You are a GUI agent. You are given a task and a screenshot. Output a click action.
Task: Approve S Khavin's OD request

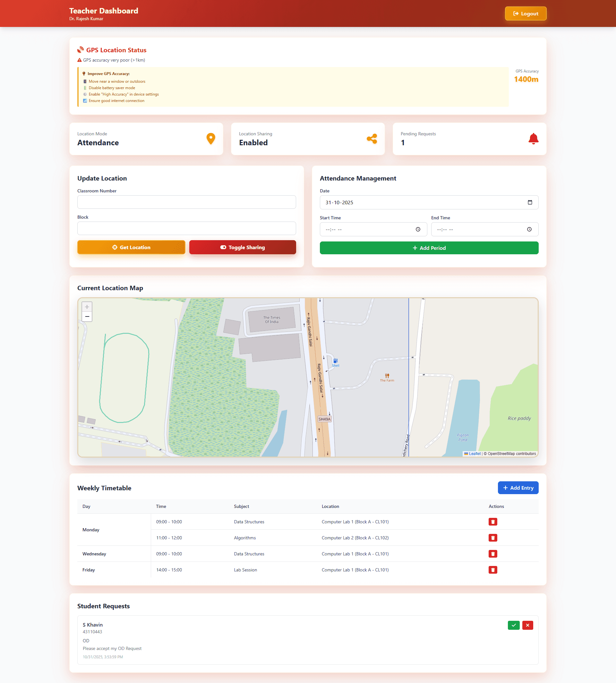coord(513,625)
